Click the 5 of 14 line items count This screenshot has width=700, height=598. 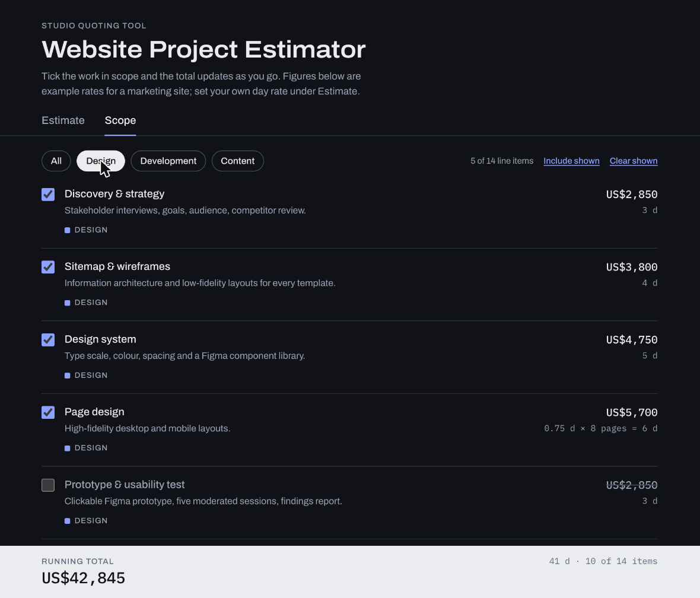pyautogui.click(x=502, y=161)
